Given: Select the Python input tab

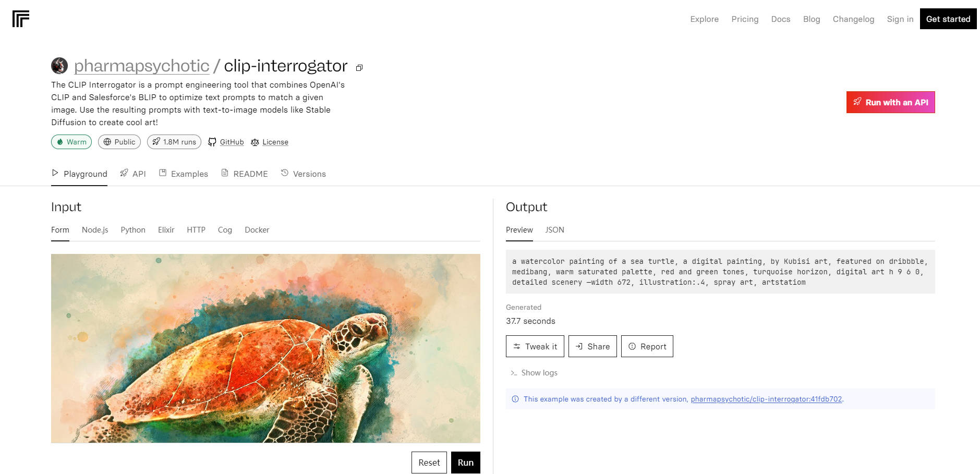Looking at the screenshot, I should [x=133, y=230].
